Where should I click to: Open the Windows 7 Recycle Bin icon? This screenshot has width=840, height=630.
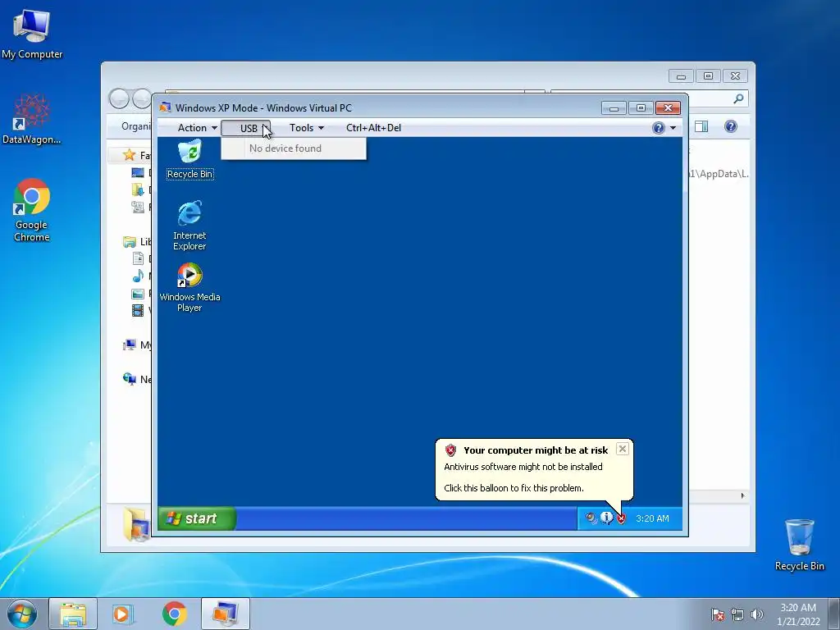click(799, 545)
